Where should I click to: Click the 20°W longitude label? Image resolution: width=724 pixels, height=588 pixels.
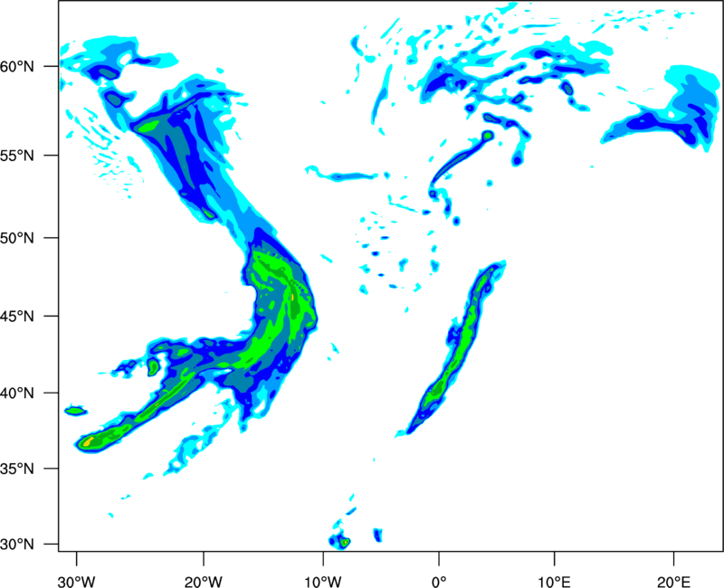[204, 582]
